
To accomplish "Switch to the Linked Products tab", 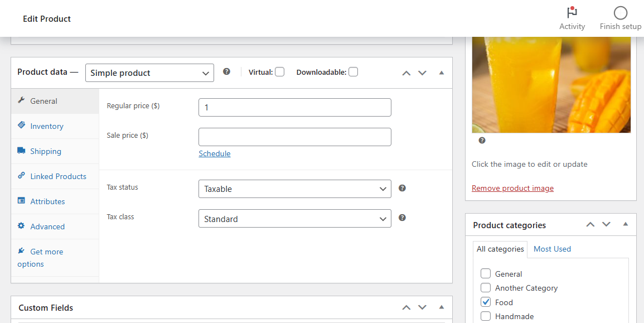I will pyautogui.click(x=55, y=176).
